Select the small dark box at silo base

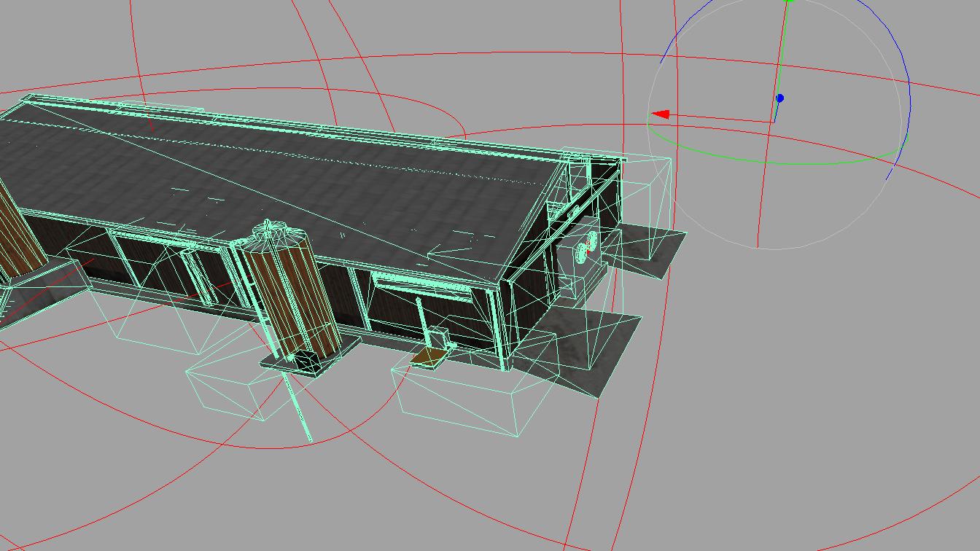(x=303, y=360)
